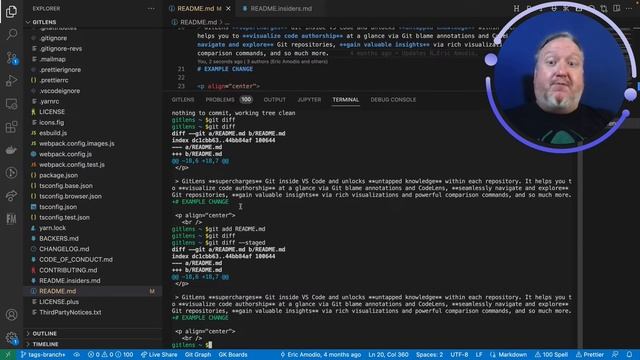640x360 pixels.
Task: Open CODE_OF_CONDUCT.md file
Action: coord(76,260)
